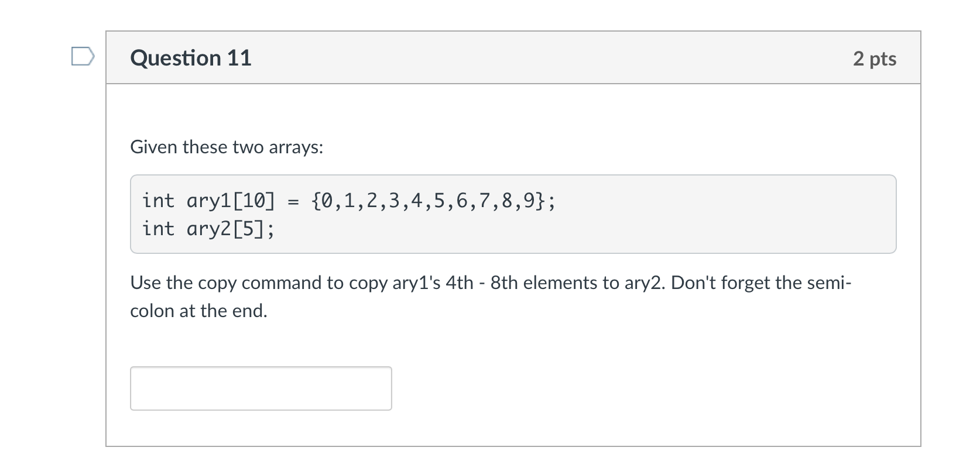Screen dimensions: 980x461
Task: Click the ary1[10] identifier in the code
Action: coord(231,201)
